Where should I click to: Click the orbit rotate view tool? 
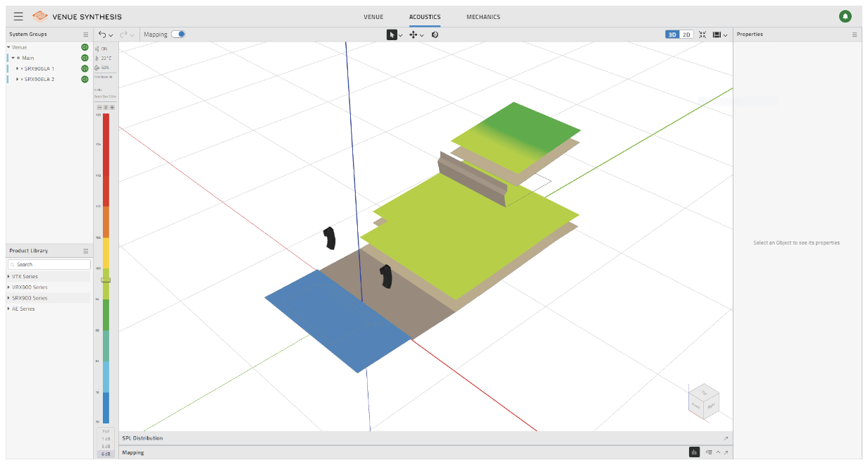(x=435, y=35)
